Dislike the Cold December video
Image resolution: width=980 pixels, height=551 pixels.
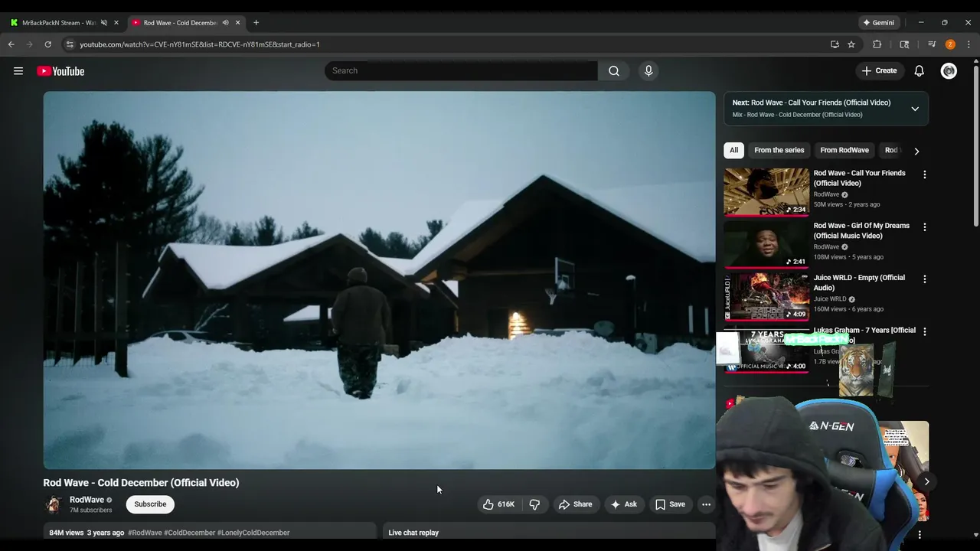pyautogui.click(x=534, y=504)
